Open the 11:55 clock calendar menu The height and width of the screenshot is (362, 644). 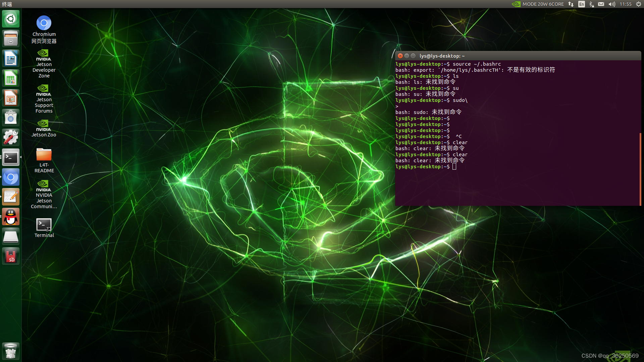pos(626,4)
